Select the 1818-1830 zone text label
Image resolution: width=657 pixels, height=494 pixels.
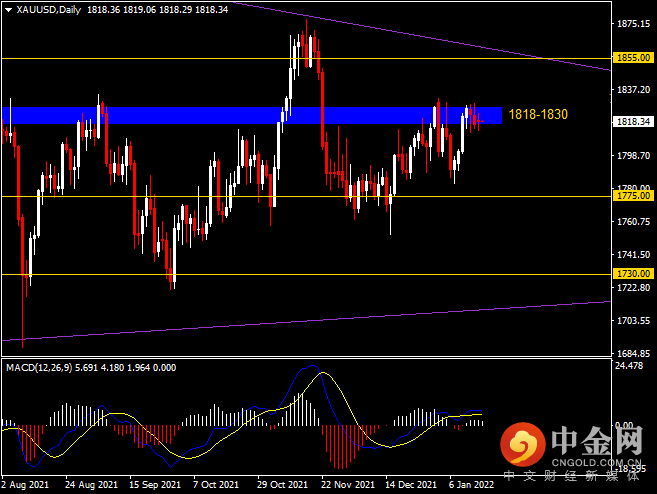[x=538, y=114]
